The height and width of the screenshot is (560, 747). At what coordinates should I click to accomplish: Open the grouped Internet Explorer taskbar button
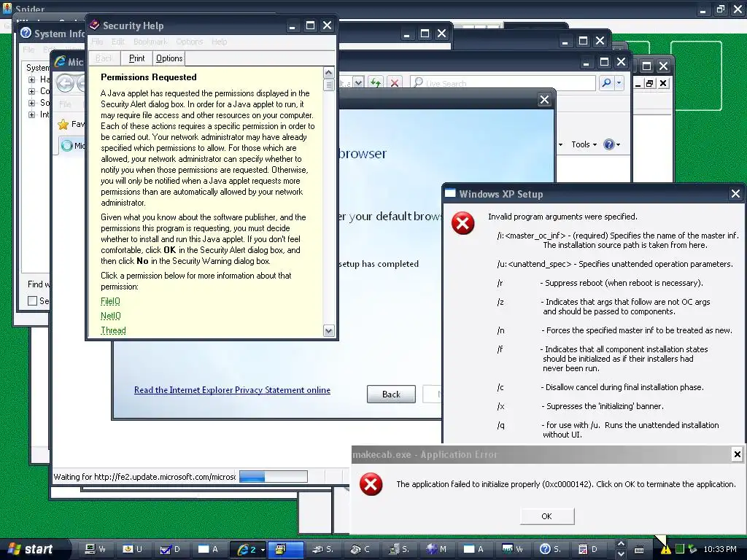pyautogui.click(x=247, y=549)
